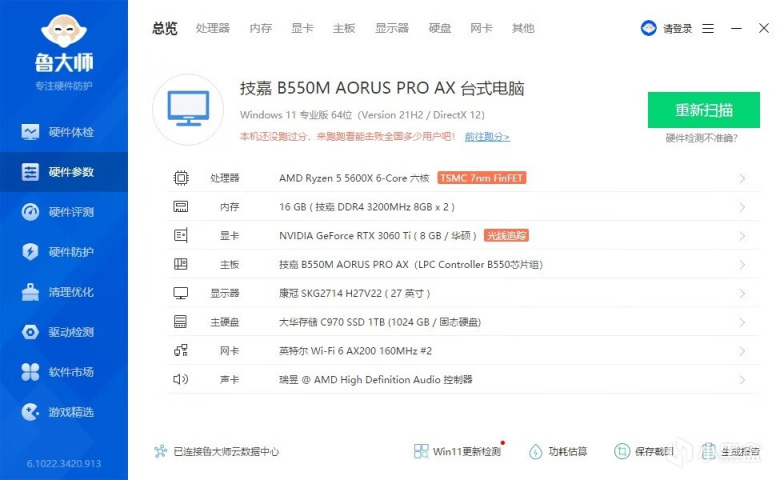Click the graphics card icon

(181, 235)
